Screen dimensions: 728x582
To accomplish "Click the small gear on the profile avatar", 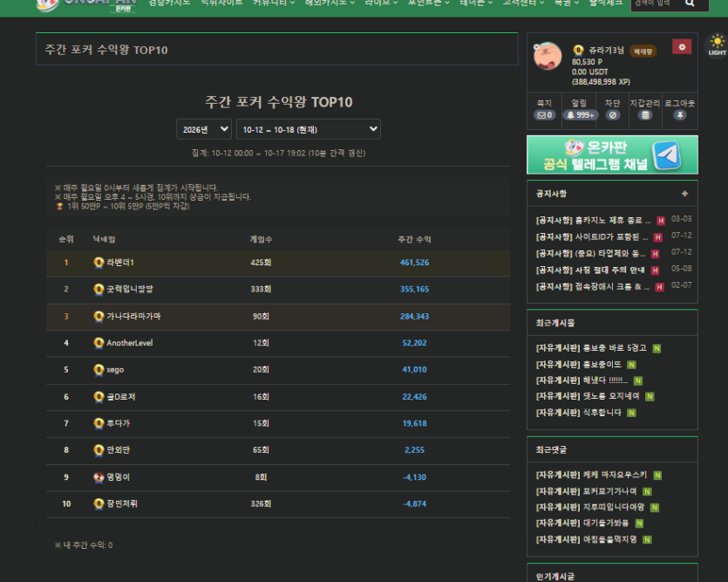I will (x=537, y=47).
